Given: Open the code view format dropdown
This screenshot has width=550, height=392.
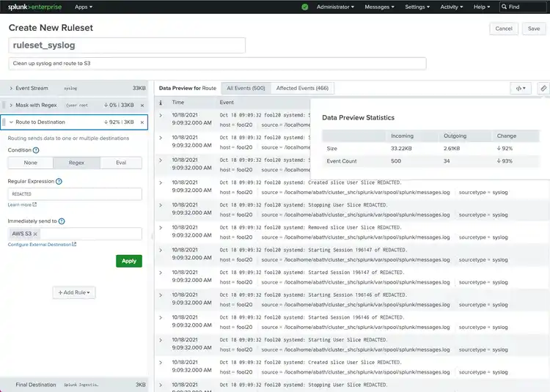Looking at the screenshot, I should click(520, 88).
